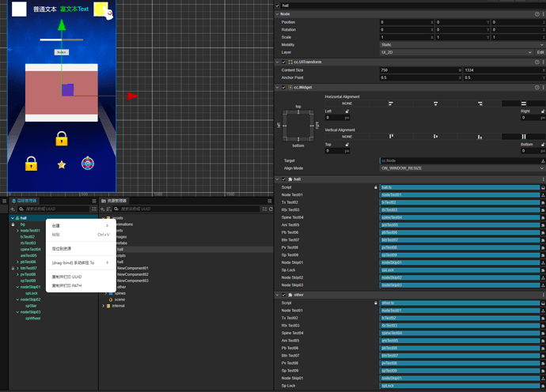546x392 pixels.
Task: Click the locate icon beside the hall.ts script field
Action: pyautogui.click(x=543, y=187)
